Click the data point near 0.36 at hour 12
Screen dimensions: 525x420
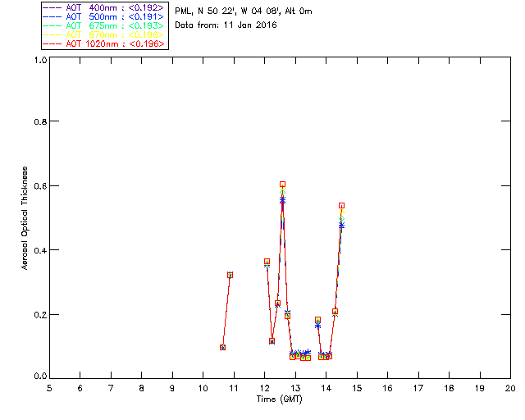(267, 262)
